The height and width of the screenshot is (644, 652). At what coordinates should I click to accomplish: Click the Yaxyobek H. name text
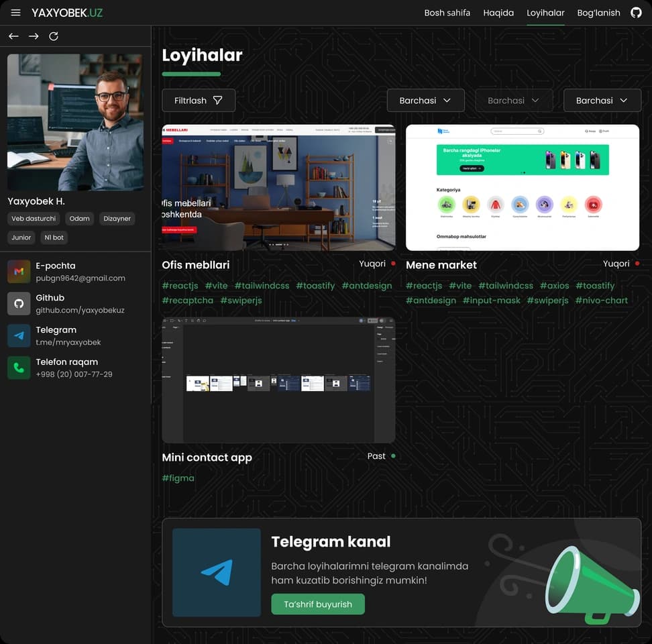36,201
